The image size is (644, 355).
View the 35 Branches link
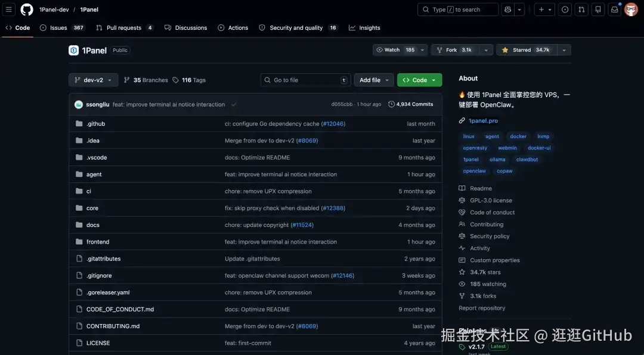tap(146, 80)
